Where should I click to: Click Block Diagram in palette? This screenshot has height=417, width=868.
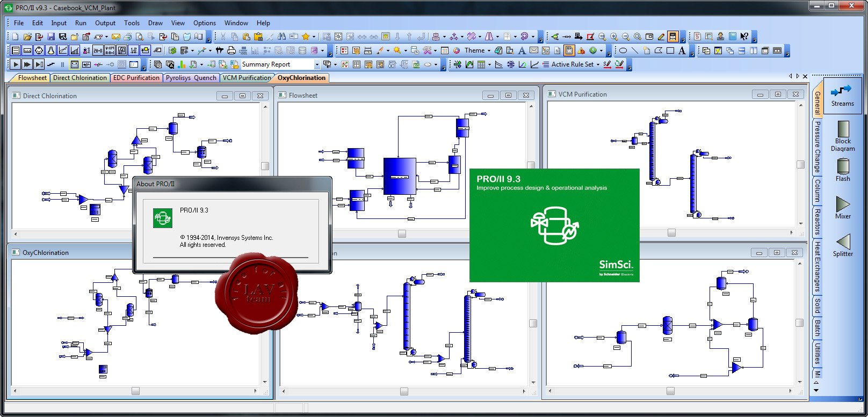843,136
